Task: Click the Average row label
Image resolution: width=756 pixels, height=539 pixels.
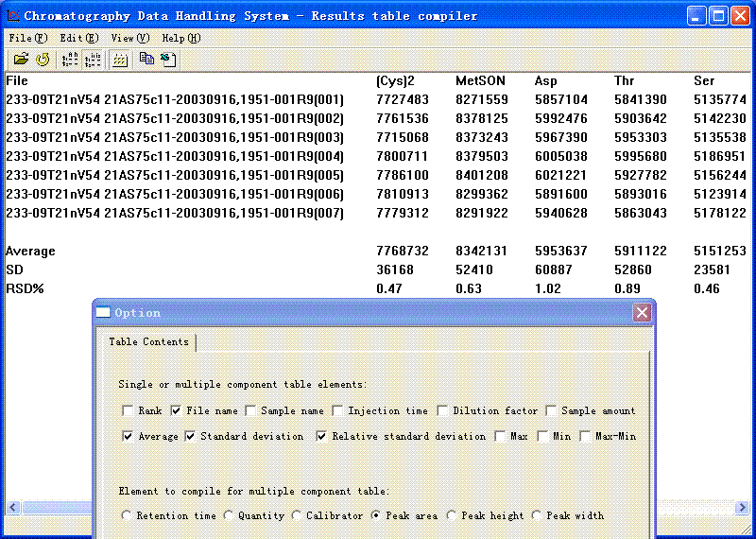Action: [30, 252]
